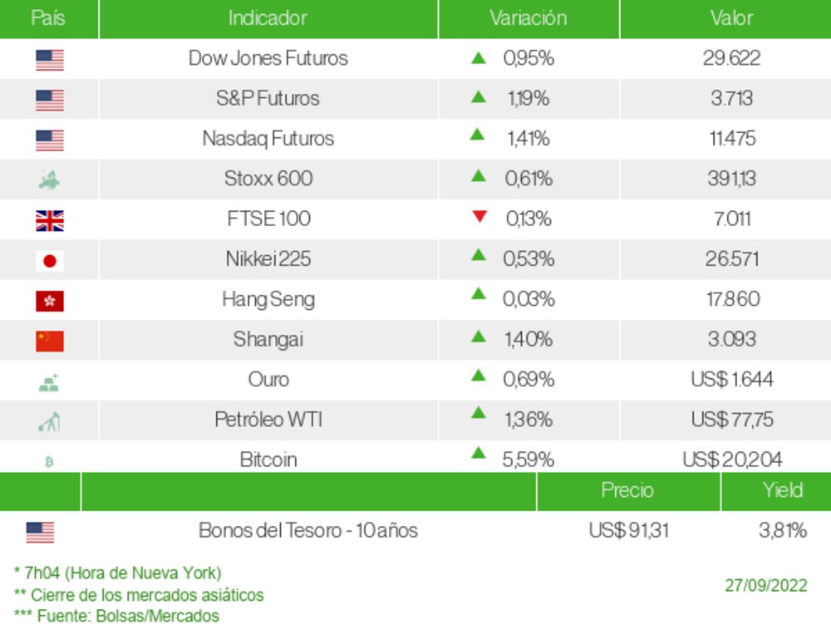
Task: Click the Valor column header
Action: pos(731,18)
